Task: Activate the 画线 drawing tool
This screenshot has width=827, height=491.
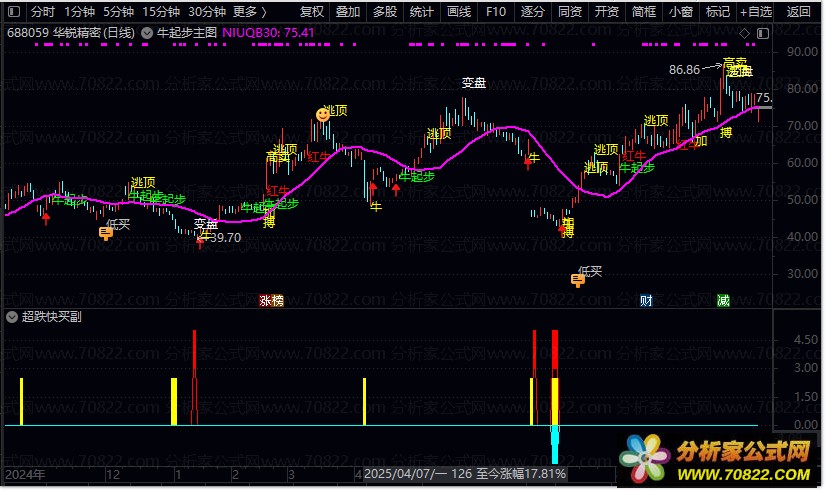Action: pyautogui.click(x=458, y=11)
